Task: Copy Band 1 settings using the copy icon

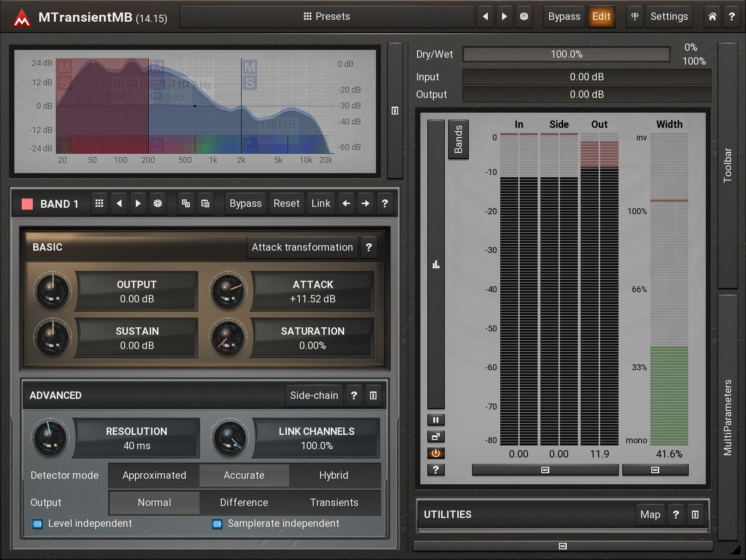Action: tap(186, 204)
